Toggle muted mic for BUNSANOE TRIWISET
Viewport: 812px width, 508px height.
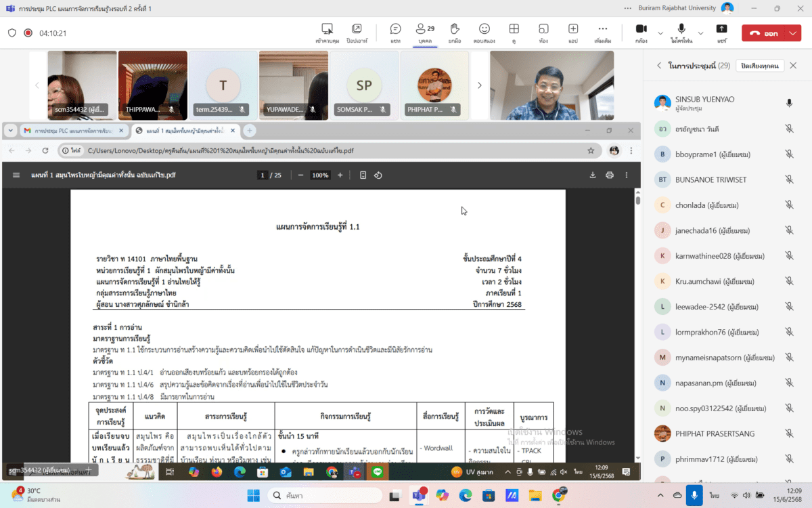(789, 179)
